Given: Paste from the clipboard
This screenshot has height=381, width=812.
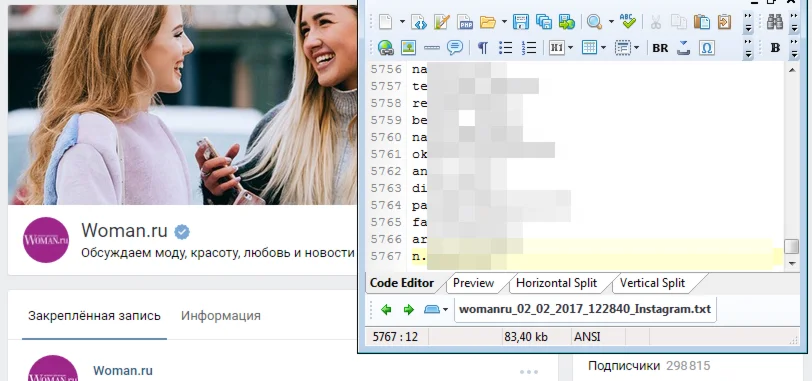Looking at the screenshot, I should (x=702, y=22).
